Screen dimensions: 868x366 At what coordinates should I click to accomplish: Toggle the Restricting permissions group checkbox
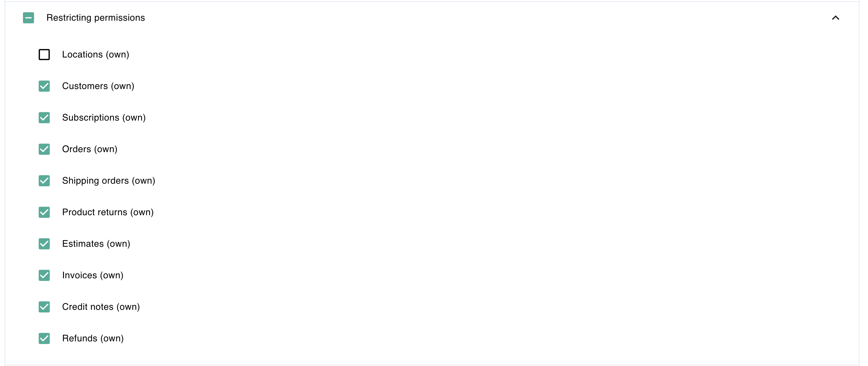pos(28,18)
